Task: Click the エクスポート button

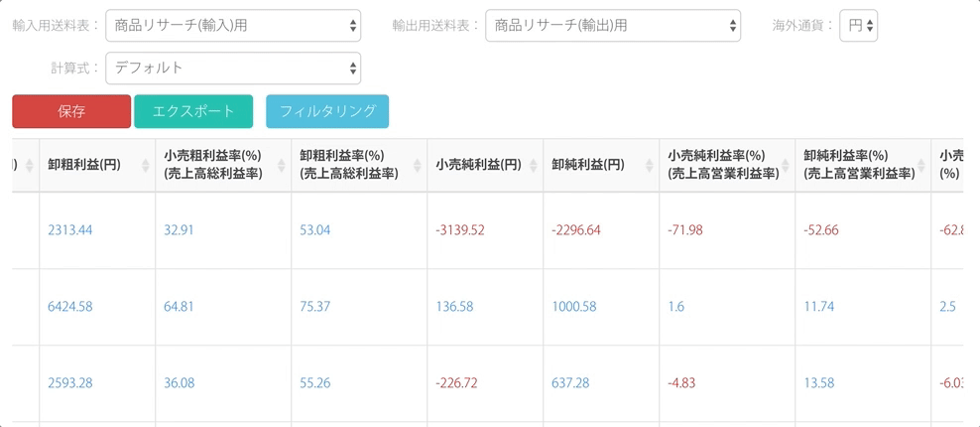Action: tap(193, 112)
